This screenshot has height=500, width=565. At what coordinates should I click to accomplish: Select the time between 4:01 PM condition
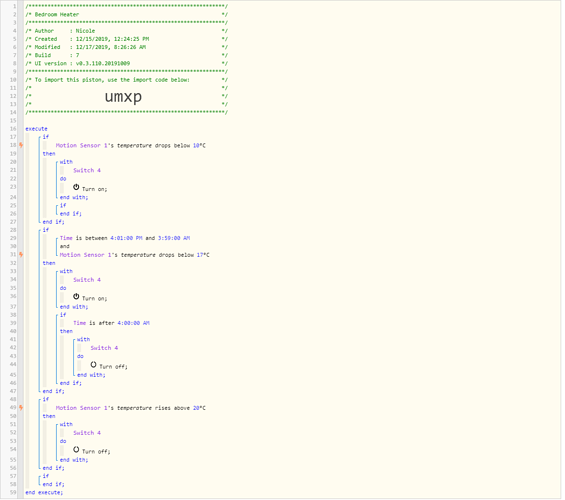(125, 238)
